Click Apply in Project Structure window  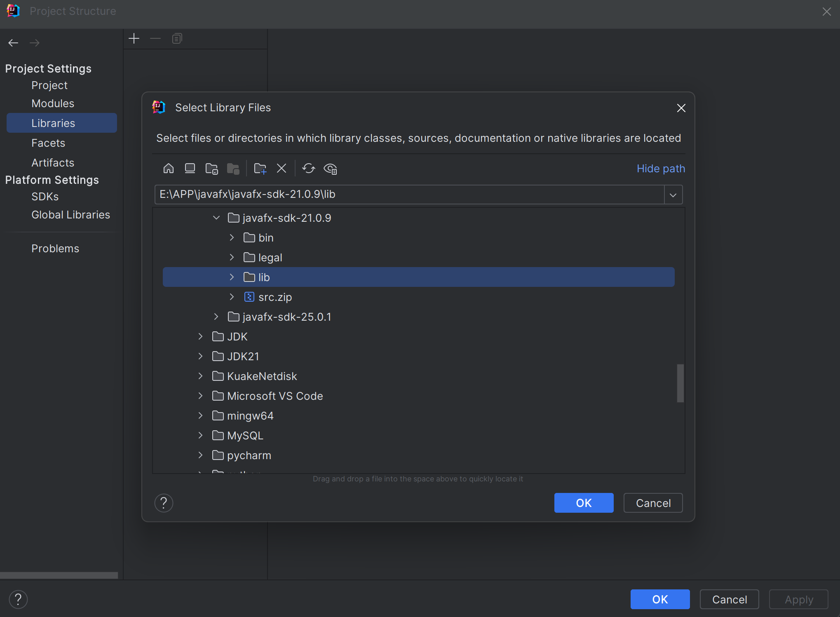[798, 599]
